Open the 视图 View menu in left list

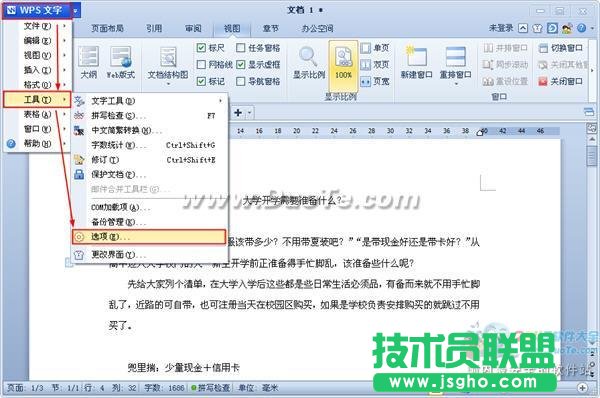point(37,55)
